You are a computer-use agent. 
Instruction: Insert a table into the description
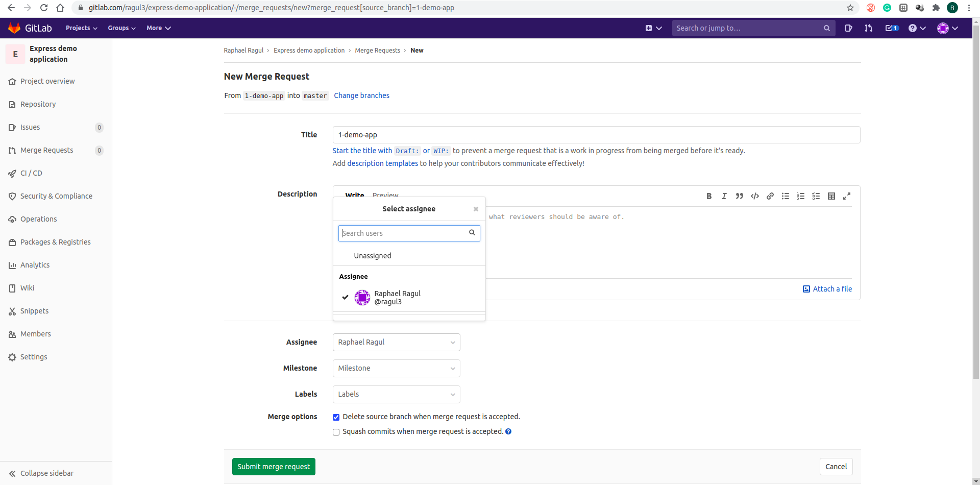pos(831,196)
